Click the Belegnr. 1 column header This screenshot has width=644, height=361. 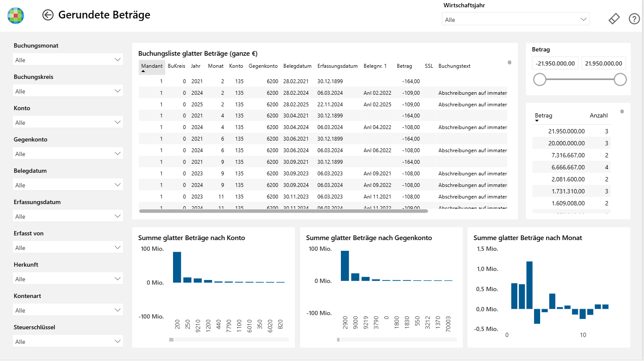[x=375, y=66]
